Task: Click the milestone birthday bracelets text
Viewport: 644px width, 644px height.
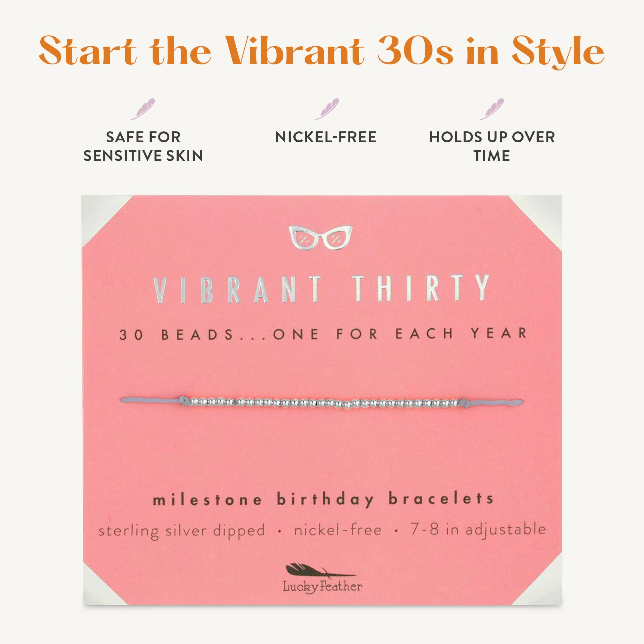Action: pos(323,500)
